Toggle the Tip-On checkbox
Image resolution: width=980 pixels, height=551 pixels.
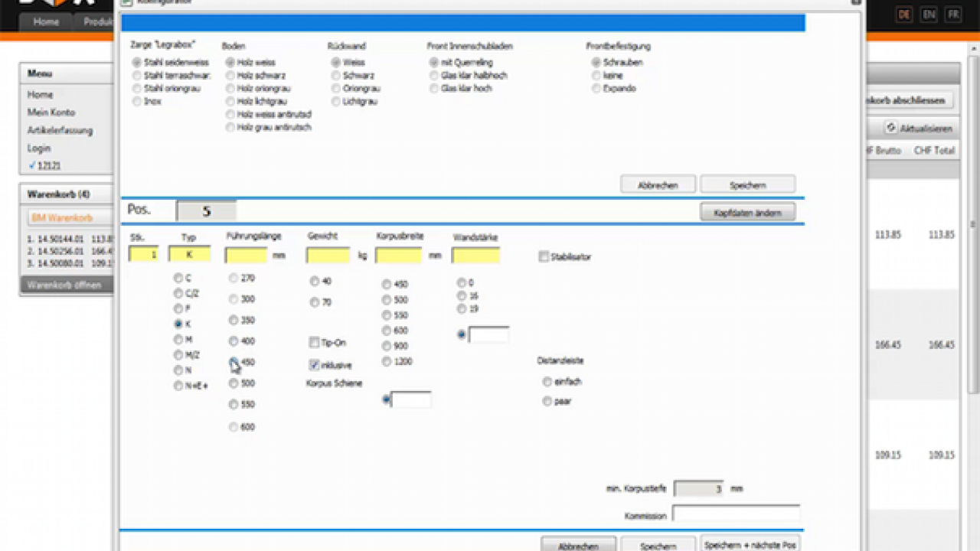(314, 343)
